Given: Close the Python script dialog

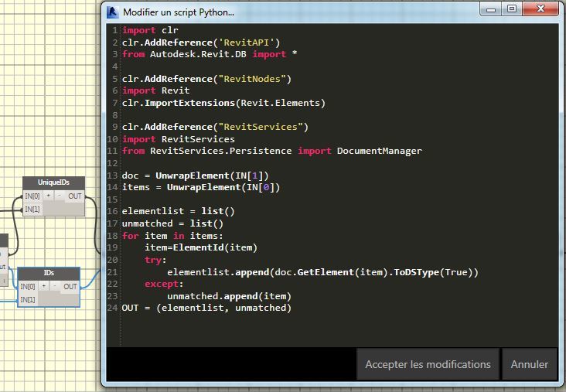Looking at the screenshot, I should click(540, 9).
